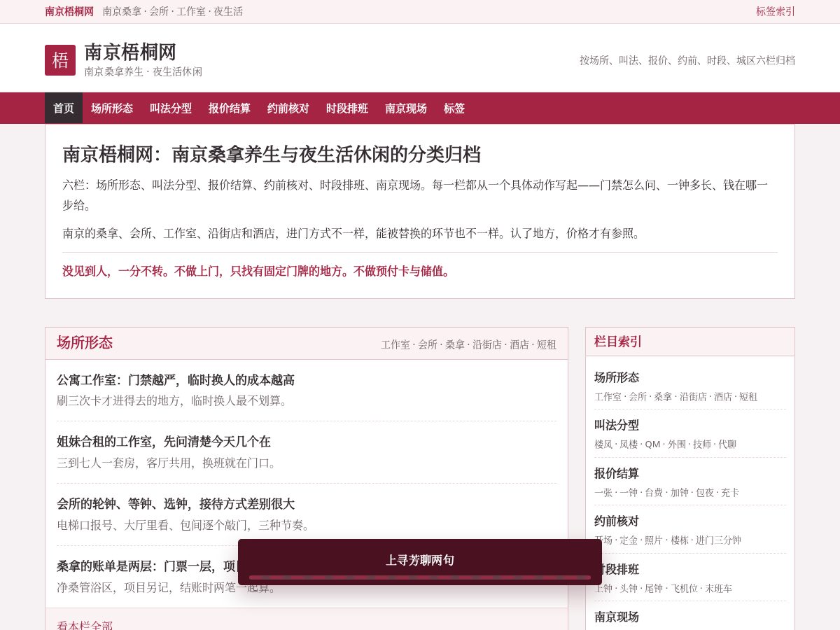Open sidebar 叫法分型 index entry

[617, 425]
